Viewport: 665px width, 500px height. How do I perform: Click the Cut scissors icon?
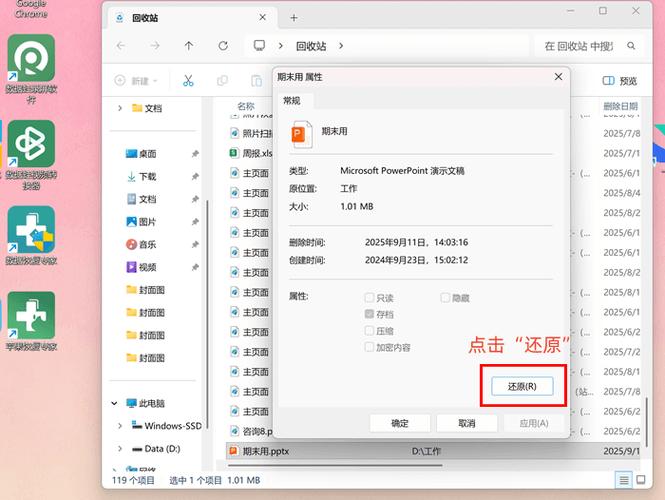click(188, 81)
